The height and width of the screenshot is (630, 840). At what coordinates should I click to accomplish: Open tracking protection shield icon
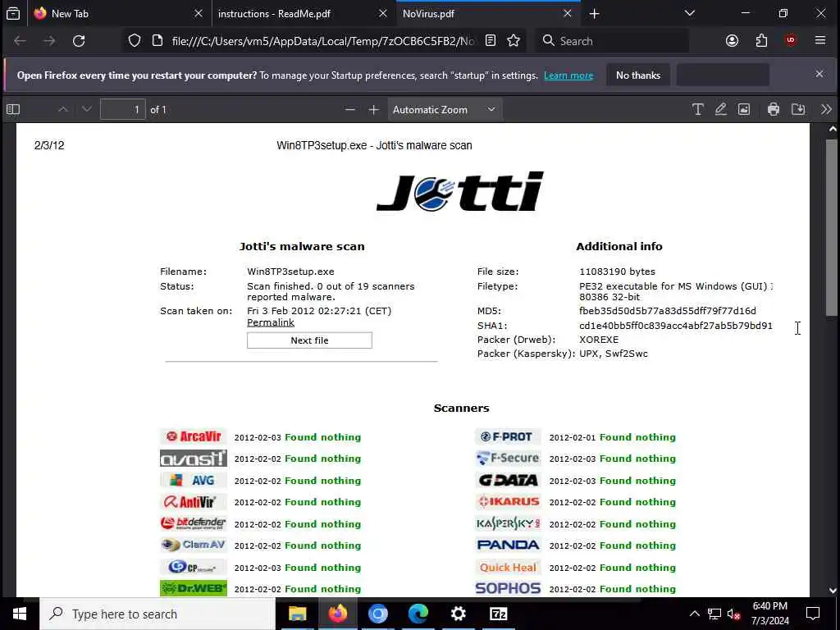pos(134,41)
